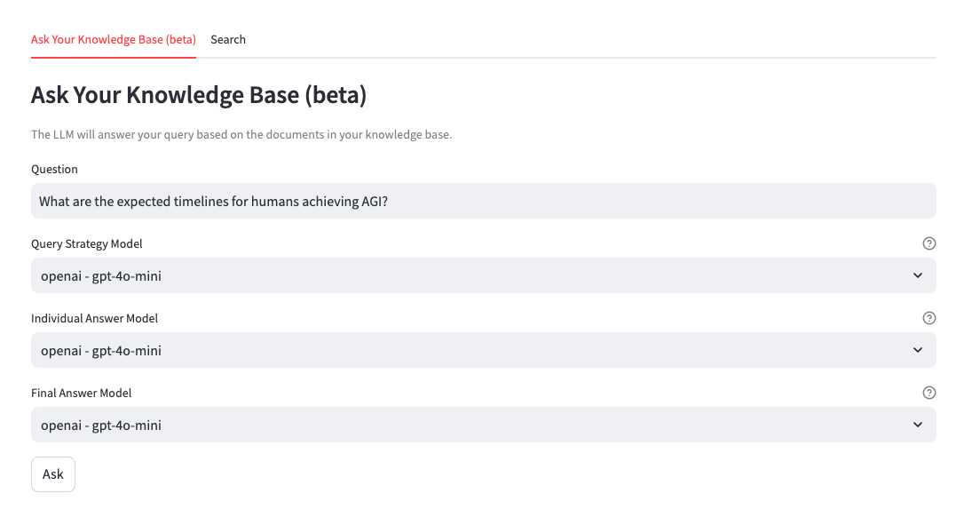The width and height of the screenshot is (980, 525).
Task: Select the Ask Your Knowledge Base tab
Action: 114,40
